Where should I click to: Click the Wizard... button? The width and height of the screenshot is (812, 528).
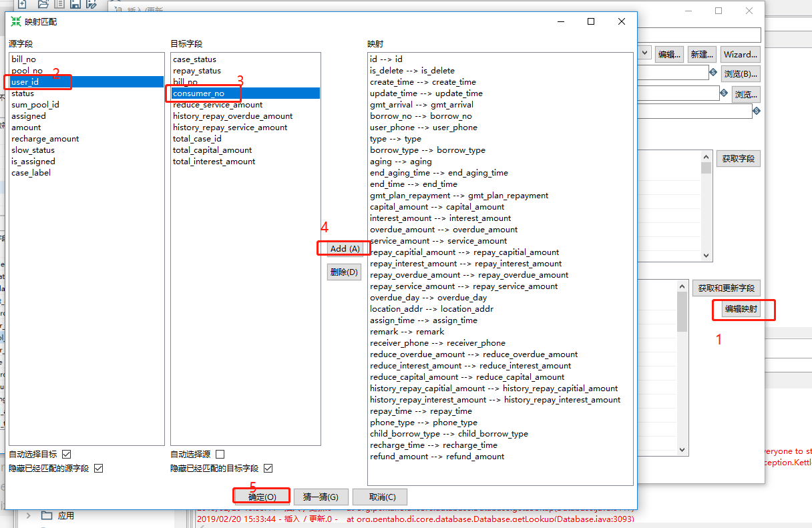(x=741, y=54)
